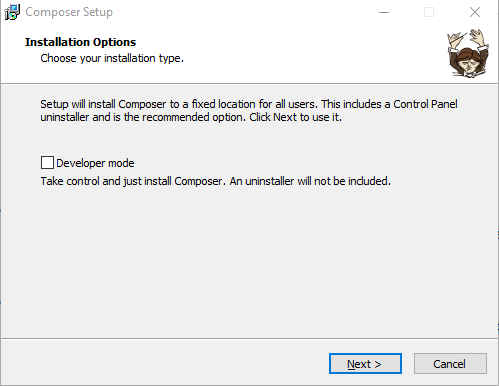Cancel the Composer installation
This screenshot has width=499, height=386.
tap(450, 364)
